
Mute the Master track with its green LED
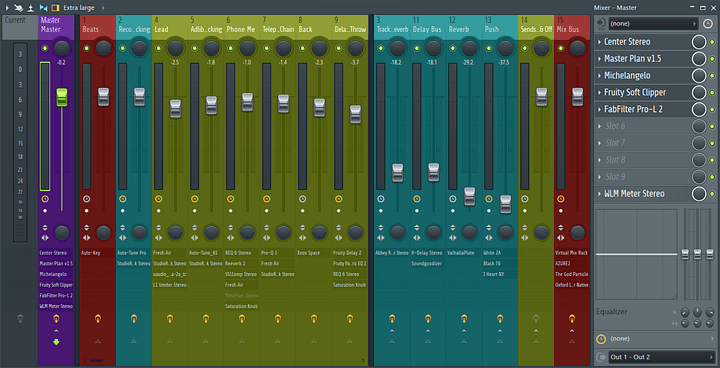[45, 48]
